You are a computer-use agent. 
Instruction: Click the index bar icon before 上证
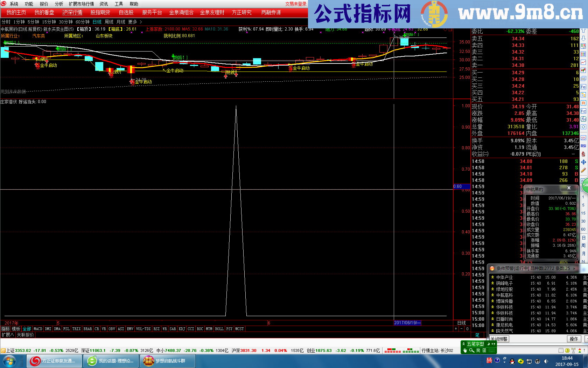click(3, 350)
